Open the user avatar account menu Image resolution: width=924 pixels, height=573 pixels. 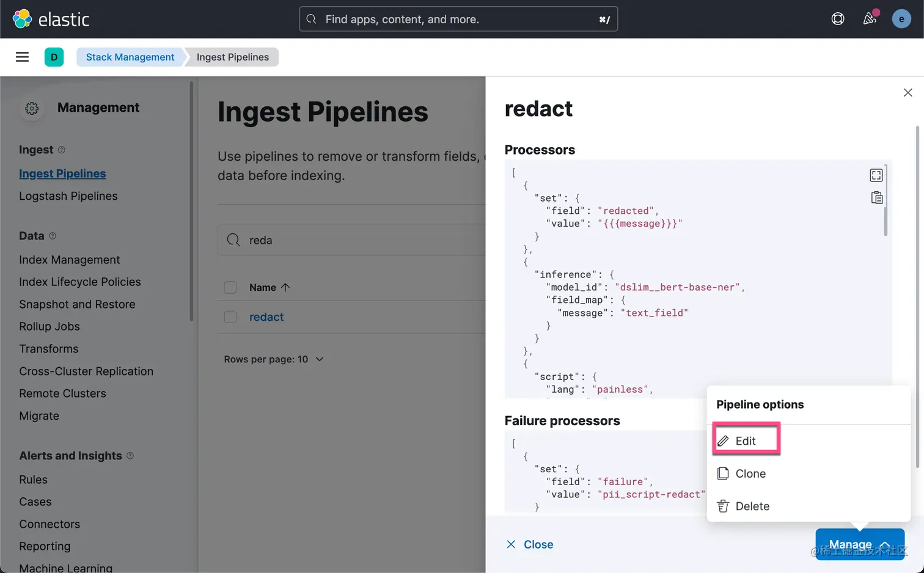[x=901, y=19]
